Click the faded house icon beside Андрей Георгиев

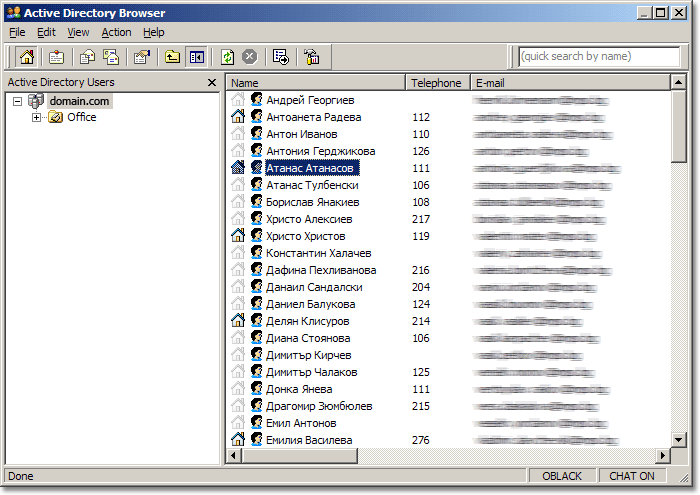pyautogui.click(x=238, y=100)
